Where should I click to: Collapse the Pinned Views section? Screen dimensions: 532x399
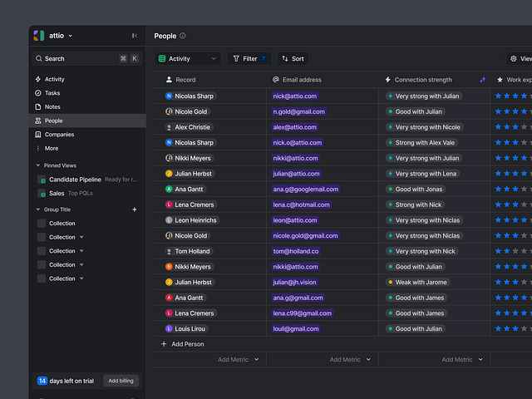click(x=37, y=165)
